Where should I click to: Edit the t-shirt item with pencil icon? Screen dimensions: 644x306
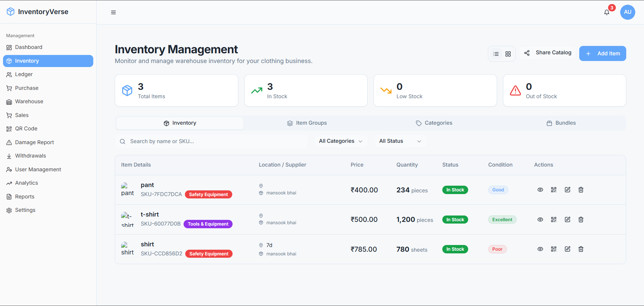point(567,220)
